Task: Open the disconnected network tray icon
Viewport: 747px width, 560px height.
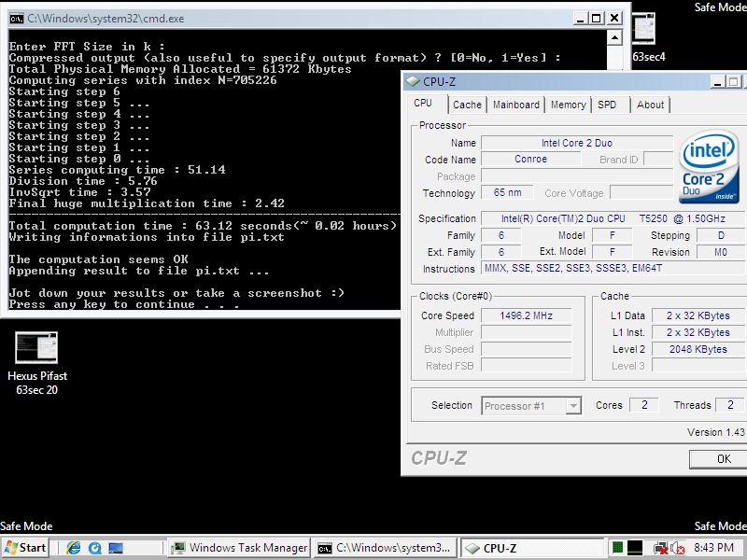Action: (x=661, y=549)
